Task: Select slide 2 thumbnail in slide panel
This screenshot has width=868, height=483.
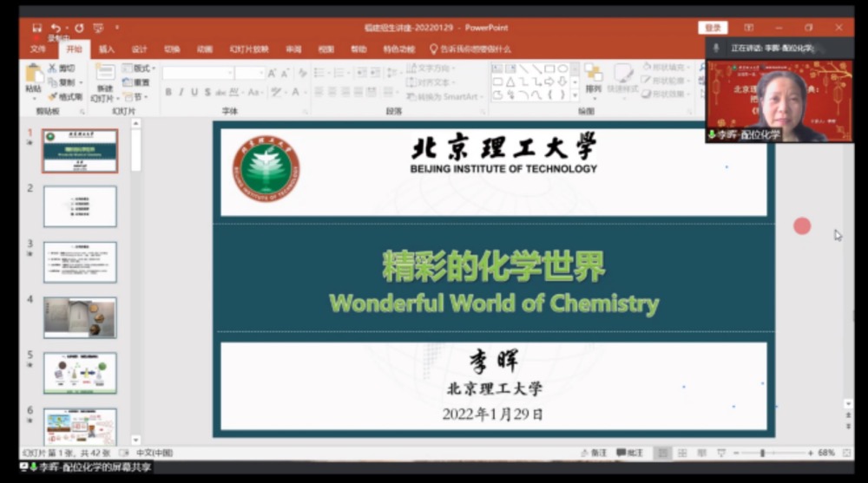Action: [x=80, y=207]
